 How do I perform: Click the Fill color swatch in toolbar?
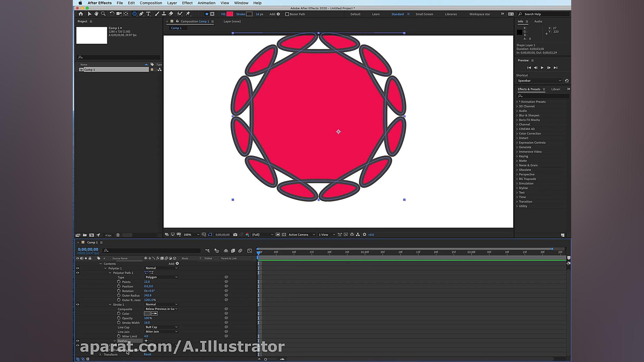(x=230, y=14)
